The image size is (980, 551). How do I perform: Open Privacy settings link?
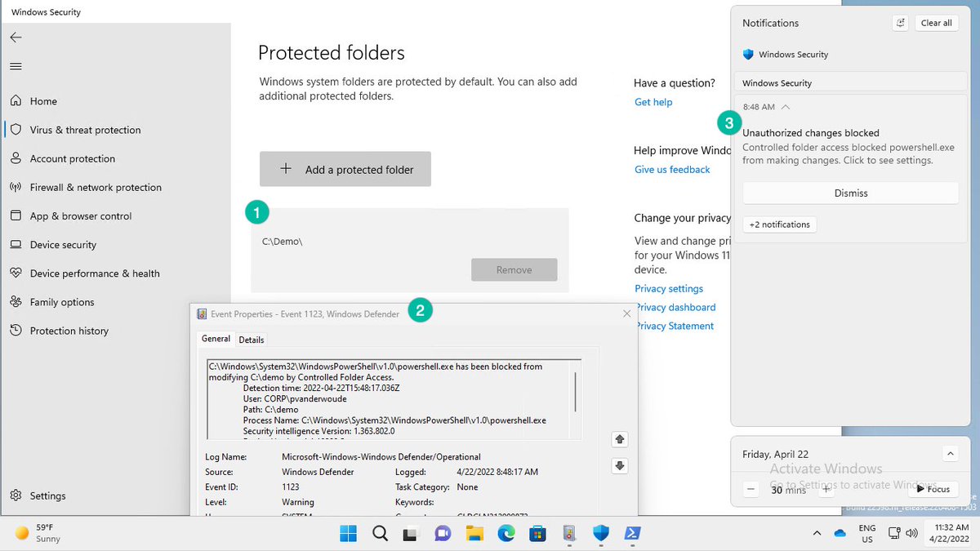[669, 288]
